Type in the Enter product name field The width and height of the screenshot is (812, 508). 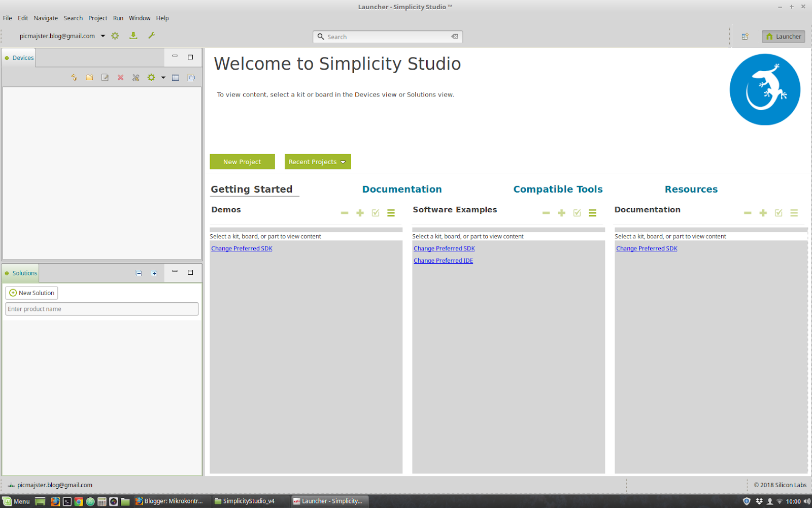point(101,308)
